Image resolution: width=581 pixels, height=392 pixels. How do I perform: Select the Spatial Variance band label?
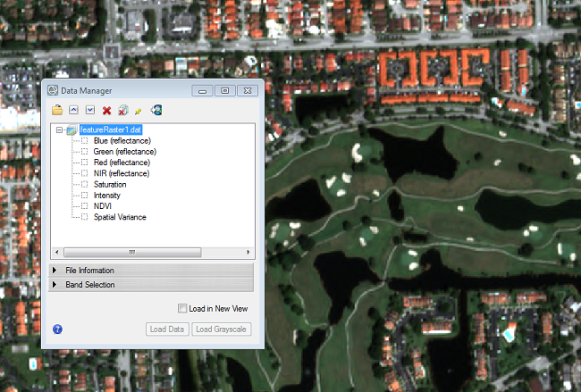coord(120,217)
